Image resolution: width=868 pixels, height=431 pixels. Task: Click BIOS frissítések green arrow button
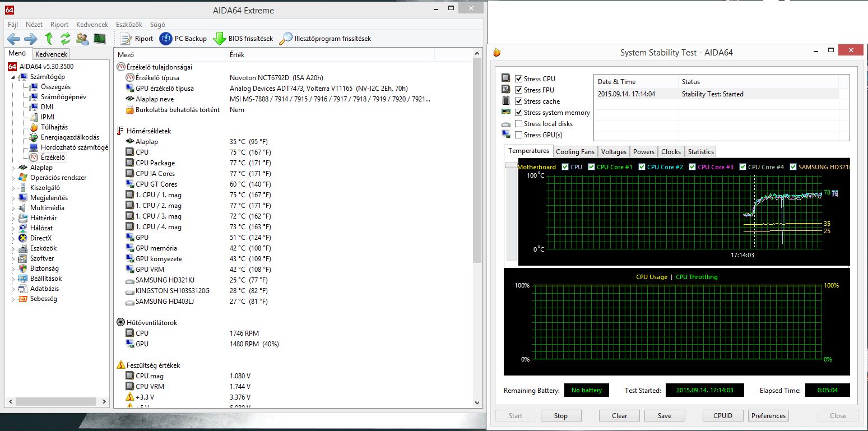[x=243, y=39]
